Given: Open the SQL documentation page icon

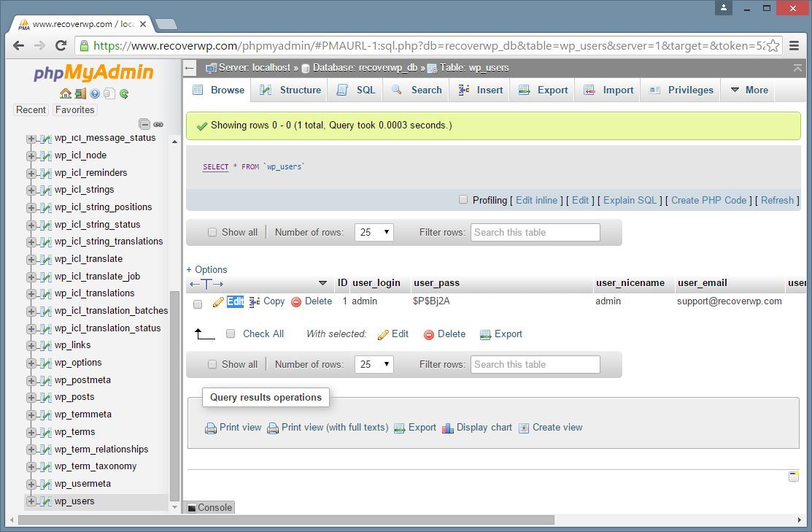Looking at the screenshot, I should click(109, 93).
